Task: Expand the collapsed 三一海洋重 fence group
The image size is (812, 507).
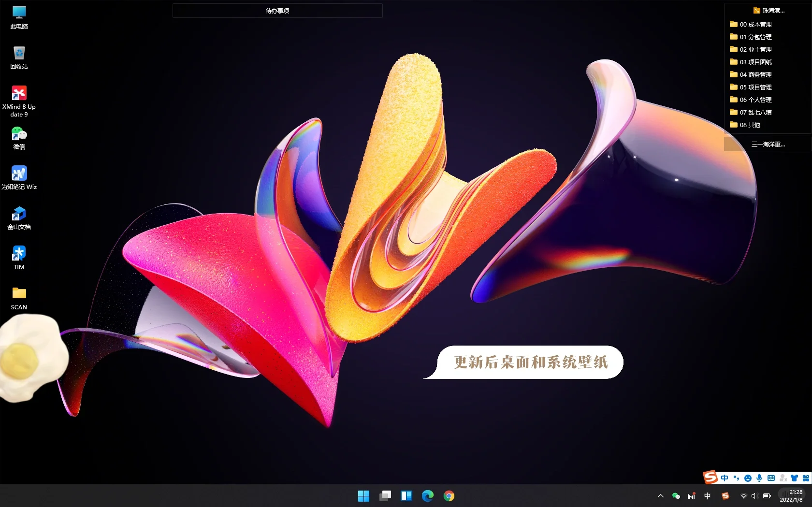Action: tap(768, 144)
